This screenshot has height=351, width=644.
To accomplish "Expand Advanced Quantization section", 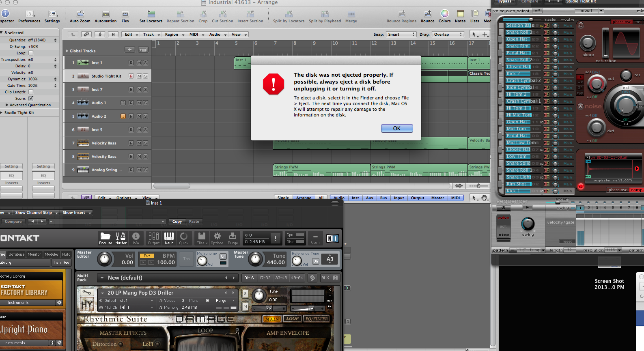I will pos(7,105).
